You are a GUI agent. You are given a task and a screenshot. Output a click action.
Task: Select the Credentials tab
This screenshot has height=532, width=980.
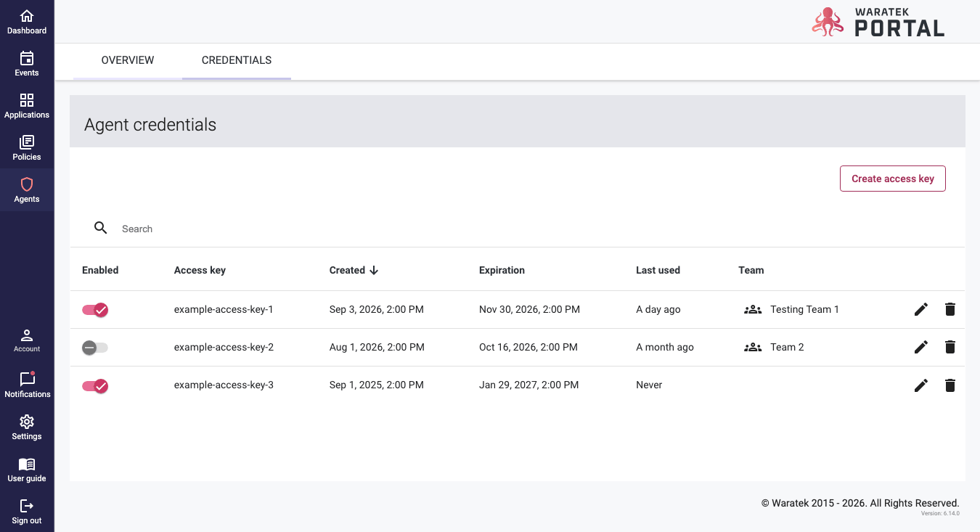pos(237,60)
